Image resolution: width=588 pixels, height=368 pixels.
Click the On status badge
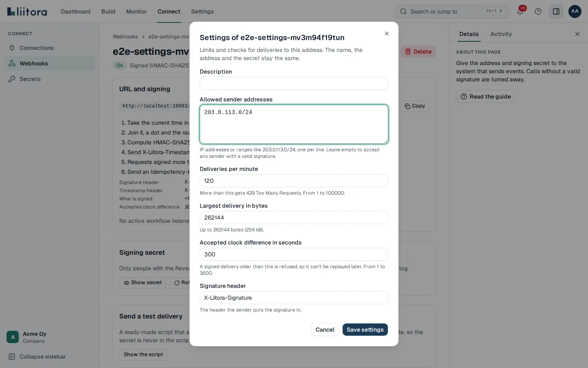click(x=120, y=65)
